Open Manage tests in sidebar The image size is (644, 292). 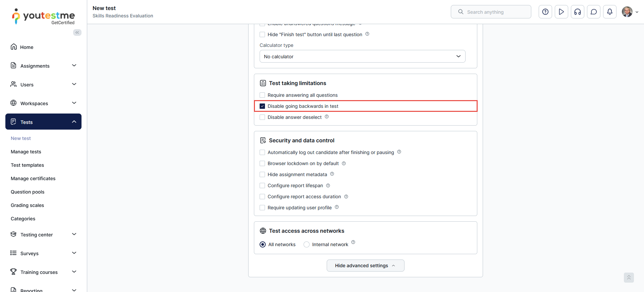click(x=26, y=152)
